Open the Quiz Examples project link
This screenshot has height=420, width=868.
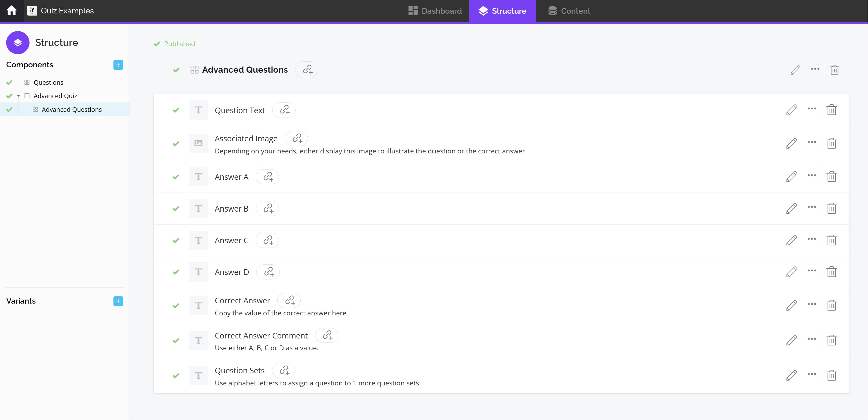click(x=67, y=11)
